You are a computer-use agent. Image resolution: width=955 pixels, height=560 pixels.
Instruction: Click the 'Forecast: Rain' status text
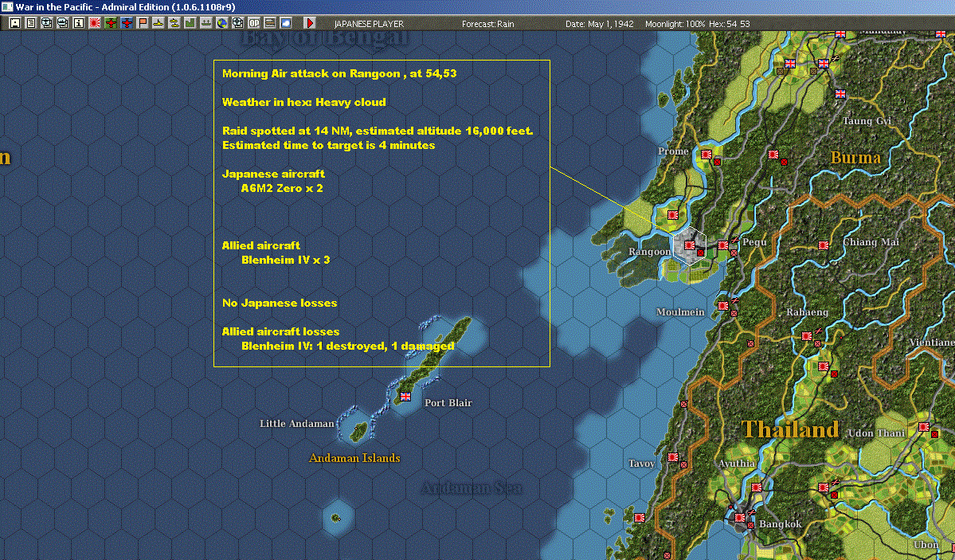pos(487,24)
